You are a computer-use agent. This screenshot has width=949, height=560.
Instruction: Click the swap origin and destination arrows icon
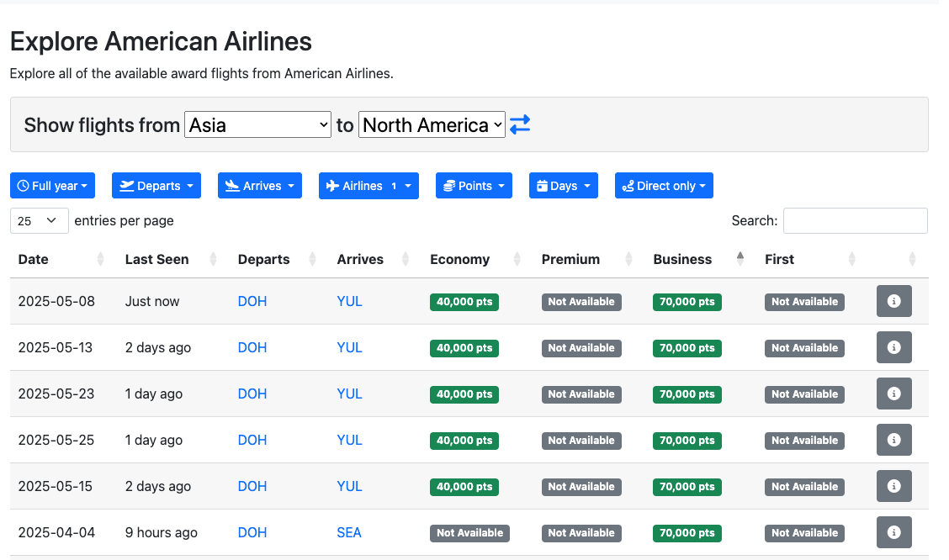[x=520, y=125]
